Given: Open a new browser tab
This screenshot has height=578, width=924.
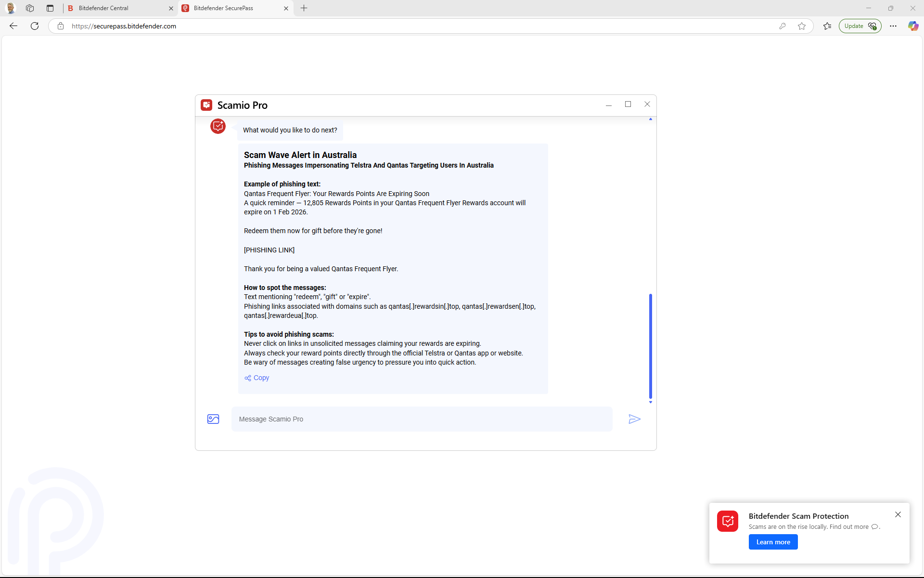Looking at the screenshot, I should (304, 8).
